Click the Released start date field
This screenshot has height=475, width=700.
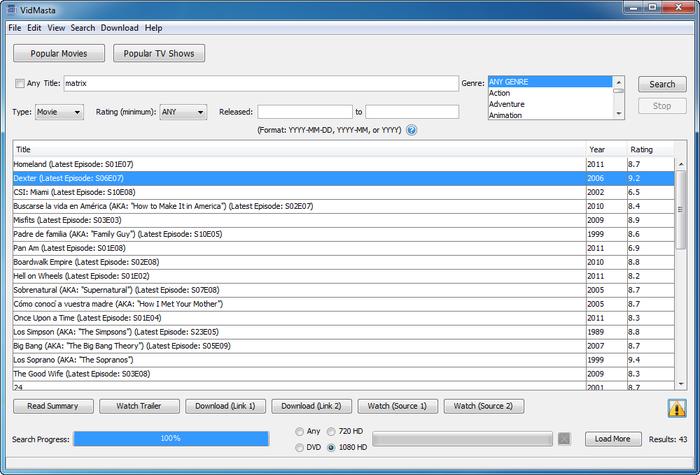click(x=305, y=112)
